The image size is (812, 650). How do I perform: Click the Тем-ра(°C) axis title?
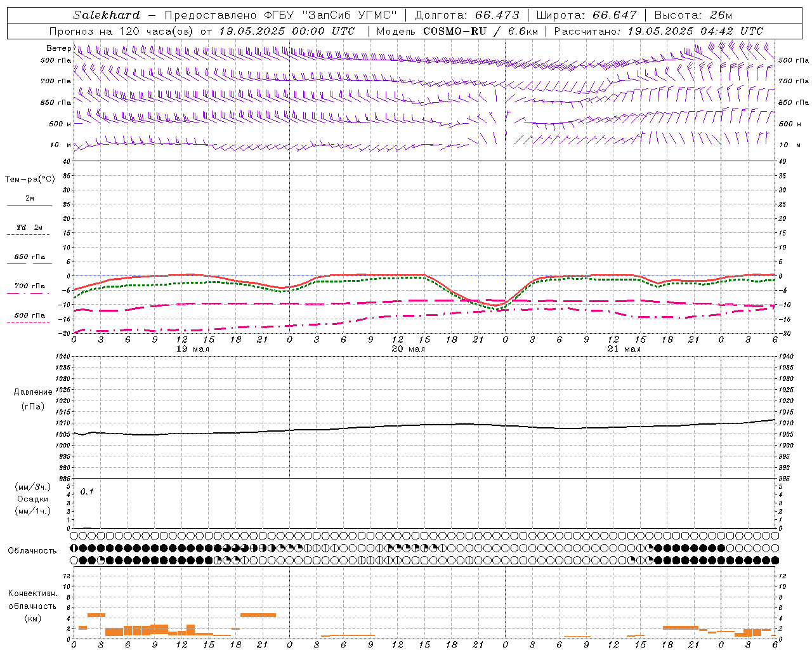pos(30,180)
